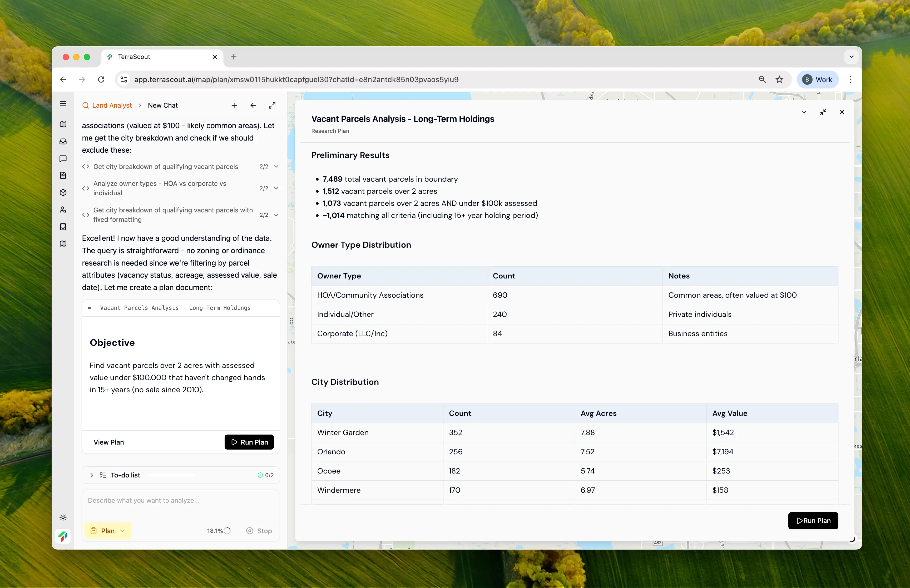
Task: Expand the chat panel to fullscreen
Action: [272, 105]
